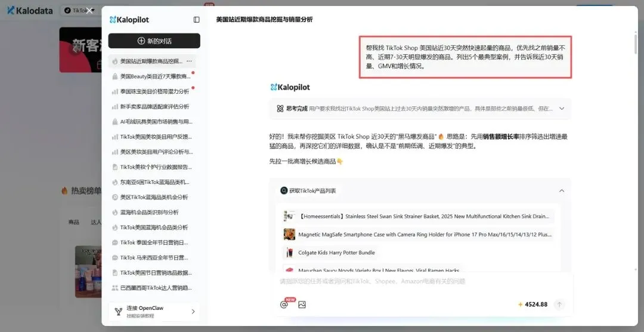Open options menu for 美国站近期爆款商品挖掘 chat
The width and height of the screenshot is (644, 332).
(189, 62)
